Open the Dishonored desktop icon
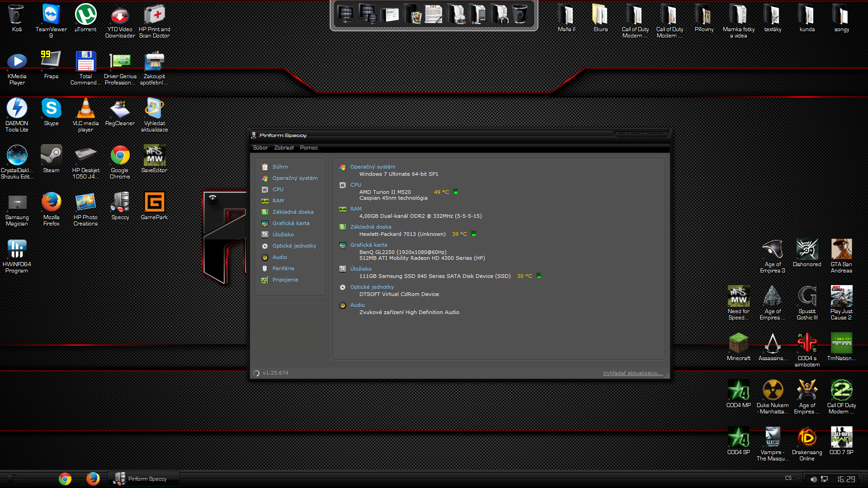868x488 pixels. [807, 253]
